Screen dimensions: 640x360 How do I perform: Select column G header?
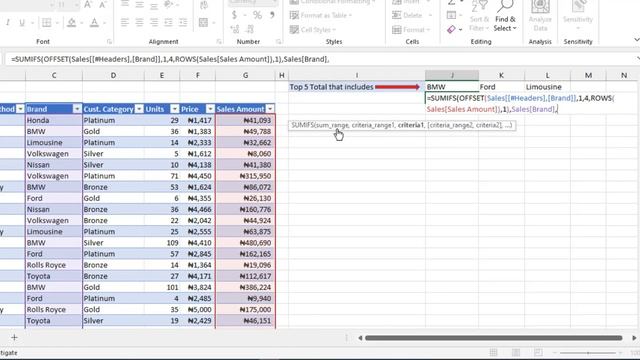click(x=245, y=76)
